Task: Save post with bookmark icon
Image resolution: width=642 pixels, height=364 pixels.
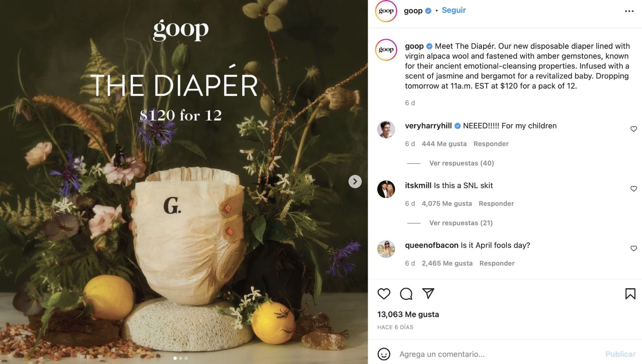Action: point(630,294)
